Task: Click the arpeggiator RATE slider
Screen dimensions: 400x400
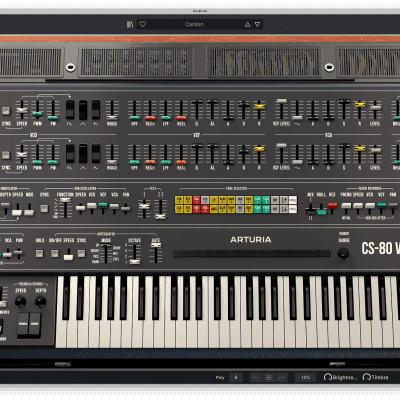Action: tap(156, 245)
